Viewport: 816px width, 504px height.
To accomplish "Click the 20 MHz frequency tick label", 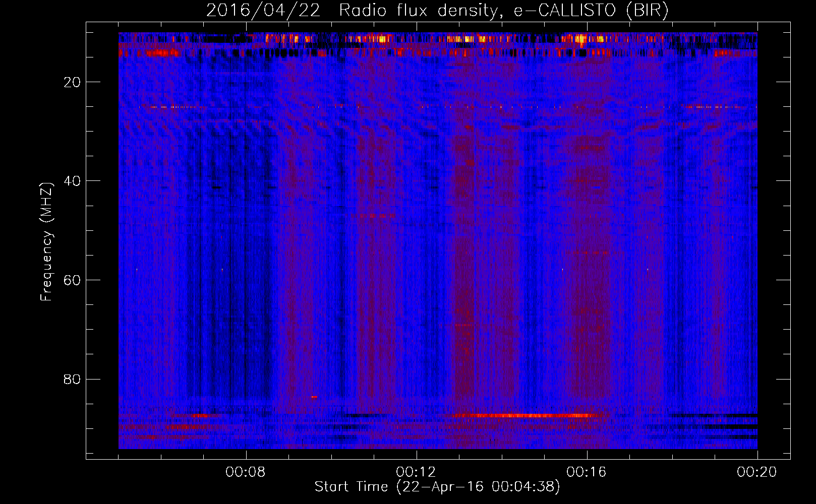I will pyautogui.click(x=72, y=82).
